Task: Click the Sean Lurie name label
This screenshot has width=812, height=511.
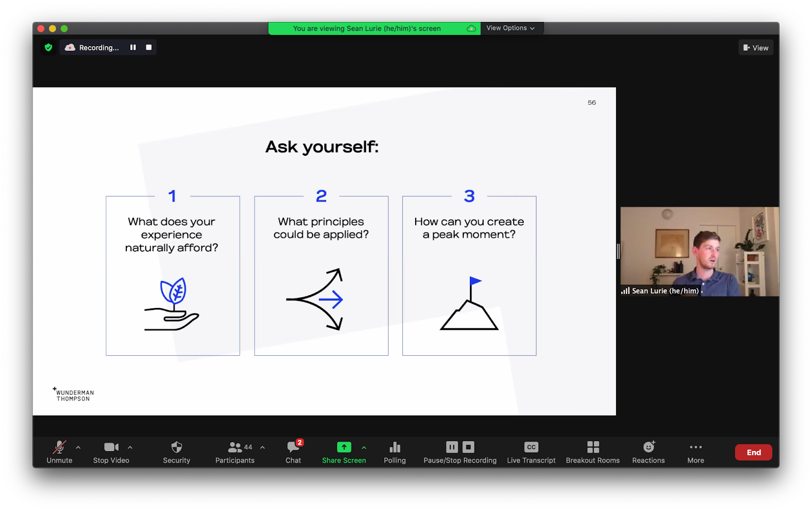Action: coord(665,291)
